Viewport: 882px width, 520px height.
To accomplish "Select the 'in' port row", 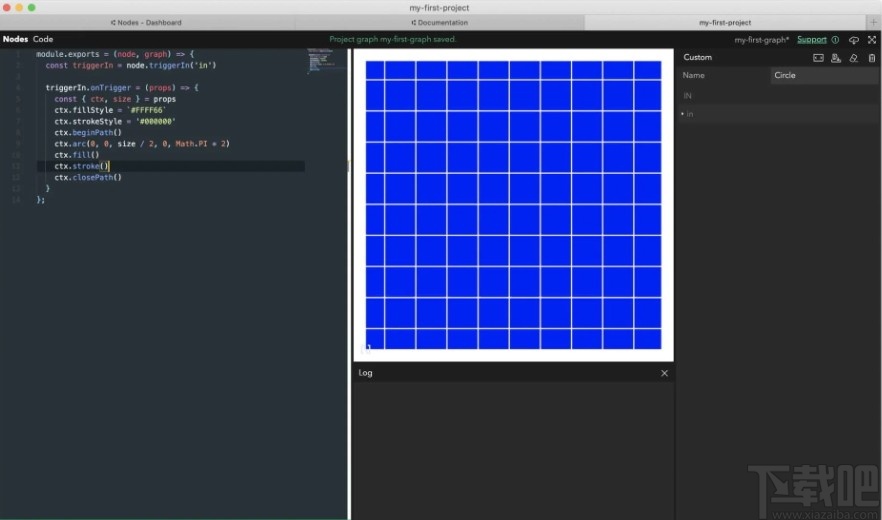I will coord(778,114).
